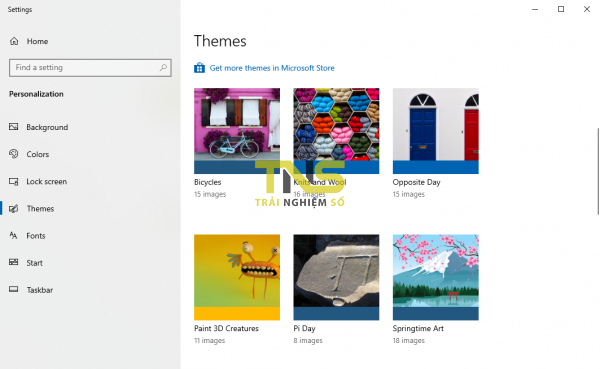Get more themes in Microsoft Store

tap(272, 68)
